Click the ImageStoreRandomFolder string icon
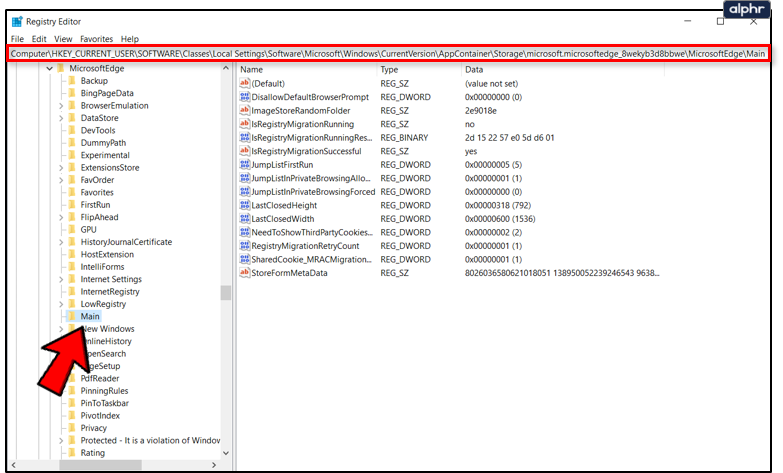783x473 pixels. point(245,110)
